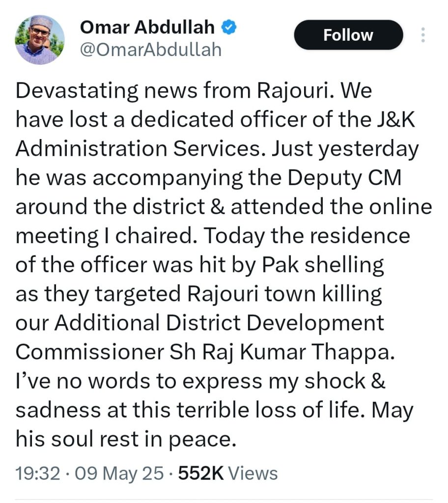Open Omar Abdullah's profile picture

40,39
